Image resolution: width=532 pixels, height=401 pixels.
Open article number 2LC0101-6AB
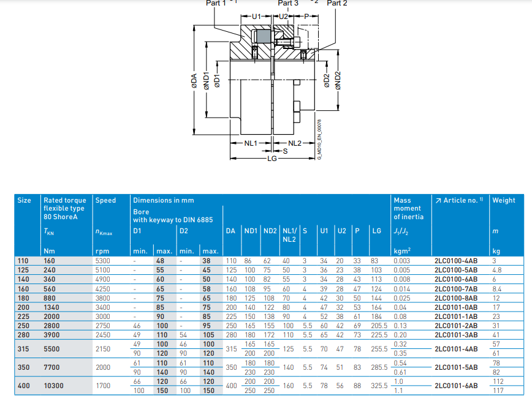455,386
